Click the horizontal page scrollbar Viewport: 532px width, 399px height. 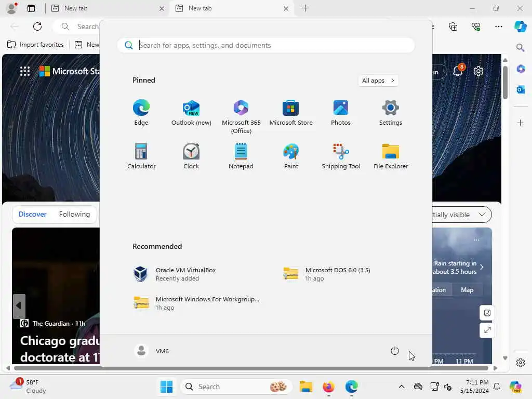coord(251,368)
